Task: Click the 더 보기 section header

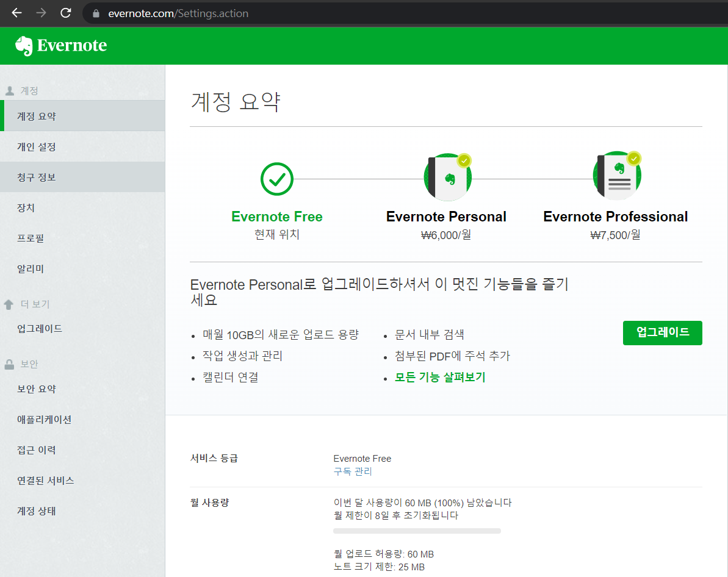Action: (x=35, y=304)
